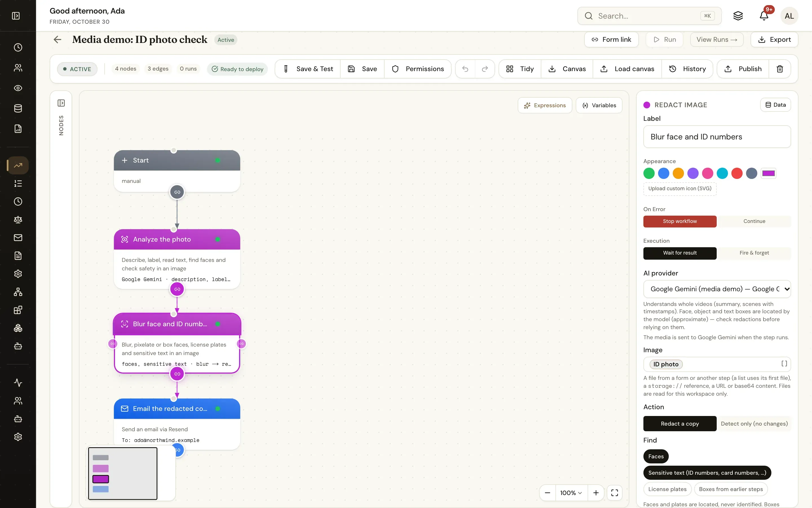Open the 100% zoom level dropdown
This screenshot has width=812, height=508.
[571, 492]
